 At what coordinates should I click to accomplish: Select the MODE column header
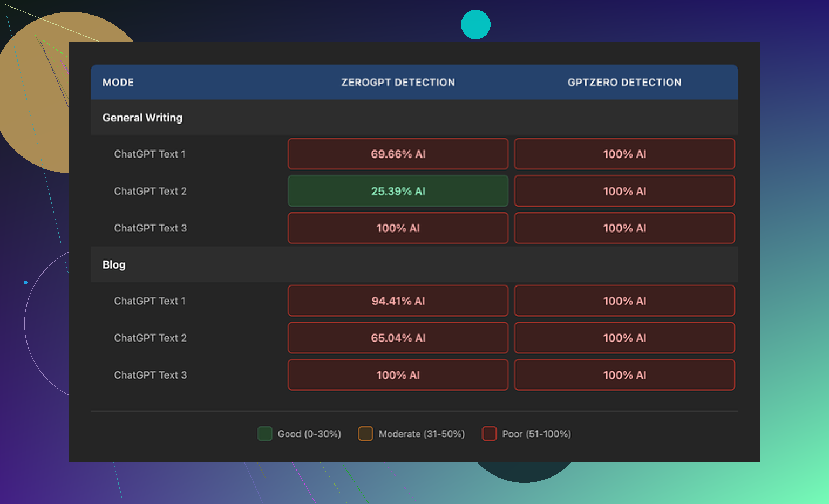(118, 83)
